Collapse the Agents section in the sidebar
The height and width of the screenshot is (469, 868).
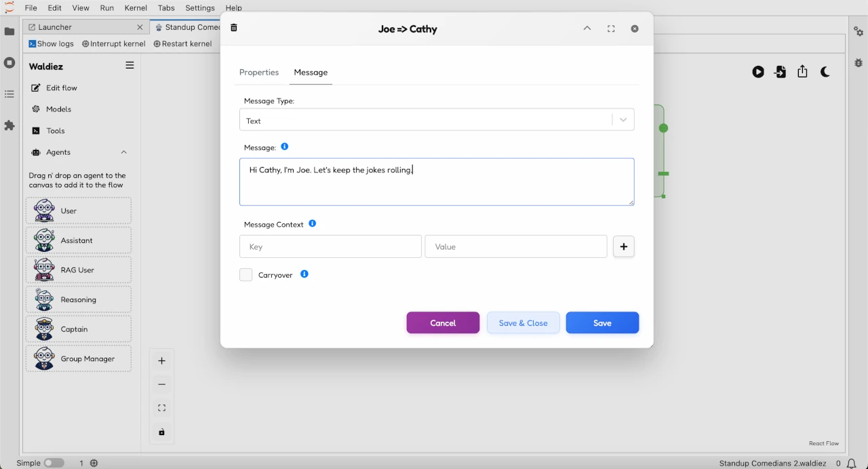(x=123, y=152)
